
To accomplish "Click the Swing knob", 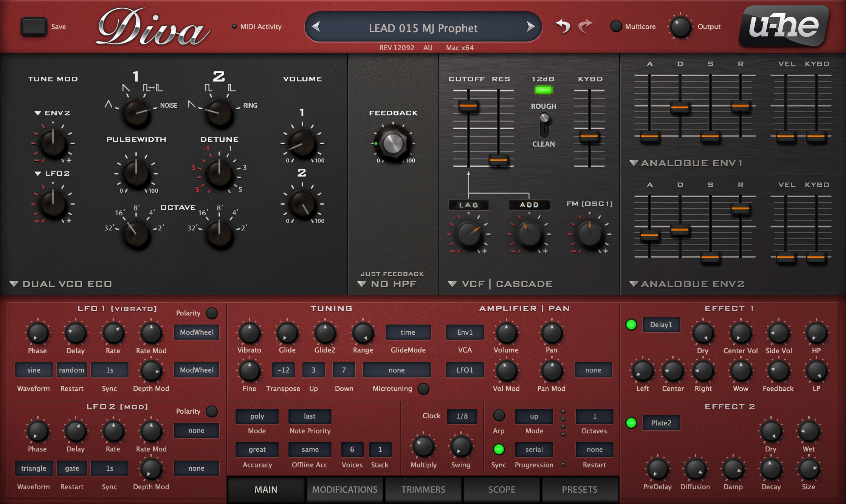I will coord(461,446).
